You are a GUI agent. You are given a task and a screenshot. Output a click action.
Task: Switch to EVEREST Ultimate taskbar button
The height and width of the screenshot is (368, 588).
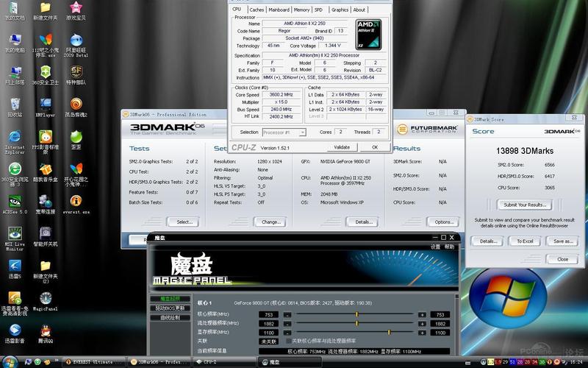tap(93, 362)
